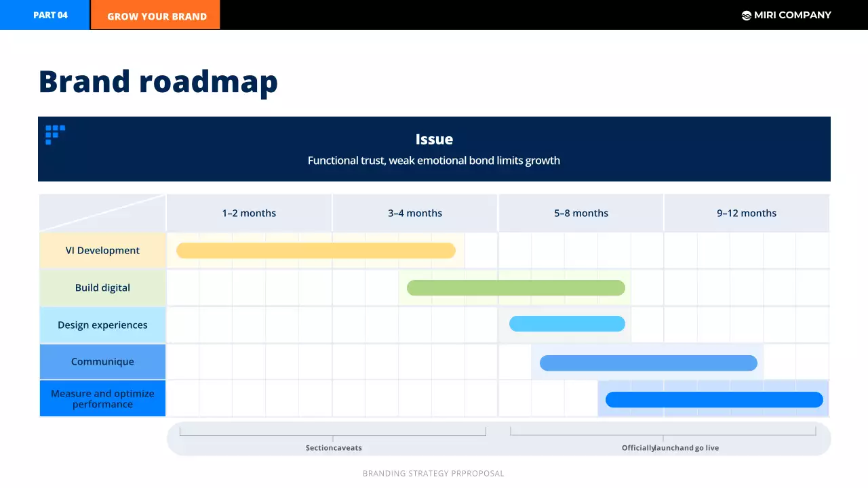This screenshot has height=488, width=868.
Task: Click the Brand roadmap title
Action: click(x=158, y=81)
